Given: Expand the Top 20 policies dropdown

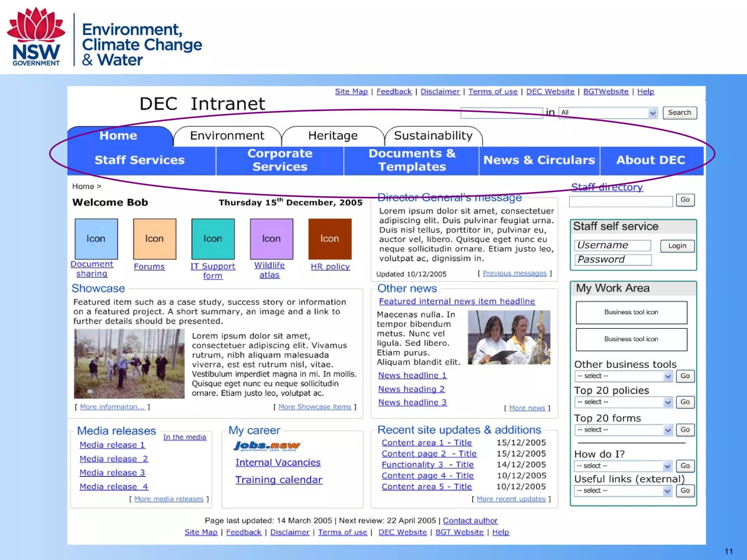Looking at the screenshot, I should 623,402.
